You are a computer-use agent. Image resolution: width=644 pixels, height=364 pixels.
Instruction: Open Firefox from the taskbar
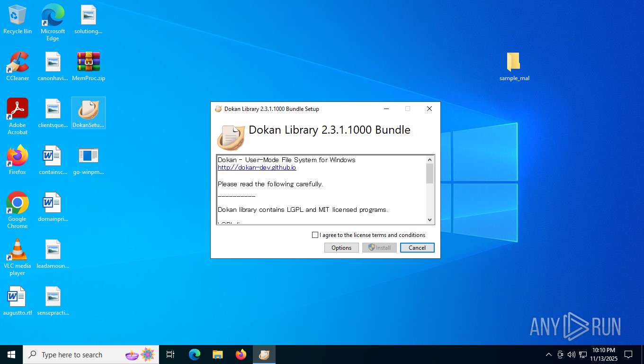click(x=241, y=355)
